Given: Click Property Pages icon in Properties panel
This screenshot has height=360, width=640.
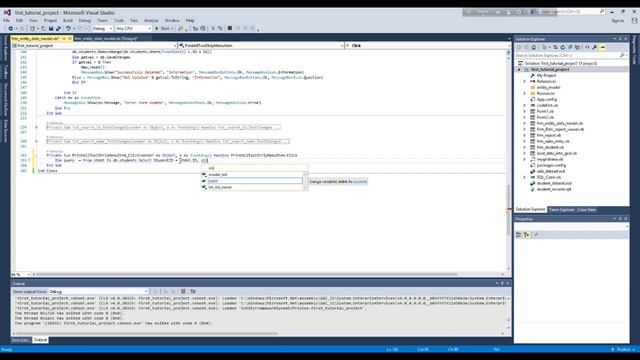Looking at the screenshot, I should (536, 235).
